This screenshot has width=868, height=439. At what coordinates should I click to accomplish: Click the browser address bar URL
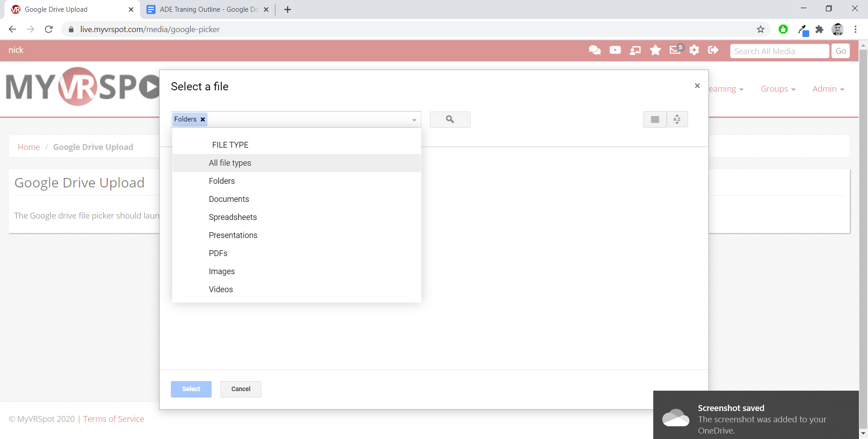[150, 29]
